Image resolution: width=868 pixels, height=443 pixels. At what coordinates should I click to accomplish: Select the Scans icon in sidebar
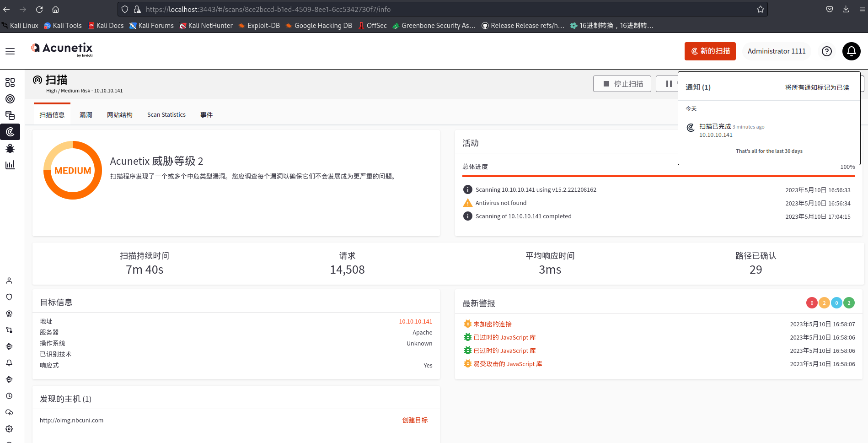[x=10, y=132]
